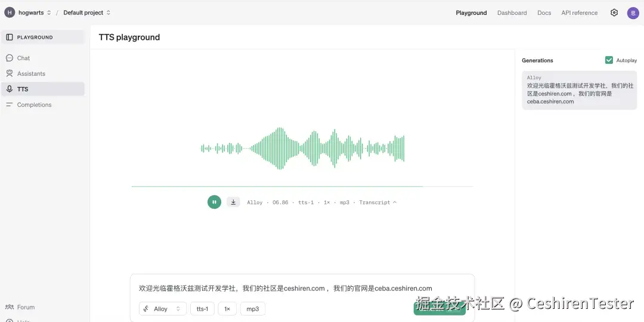
Task: Open the Docs tab
Action: tap(544, 13)
